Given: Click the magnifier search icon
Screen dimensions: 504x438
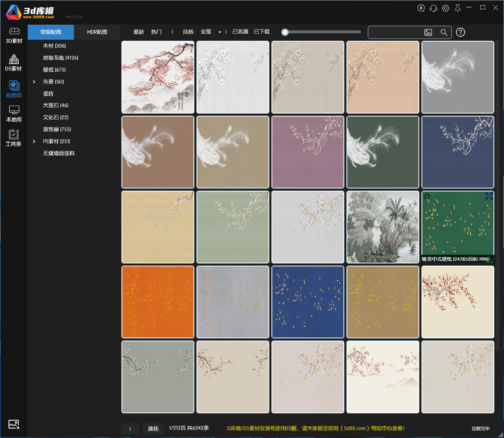Looking at the screenshot, I should 444,33.
